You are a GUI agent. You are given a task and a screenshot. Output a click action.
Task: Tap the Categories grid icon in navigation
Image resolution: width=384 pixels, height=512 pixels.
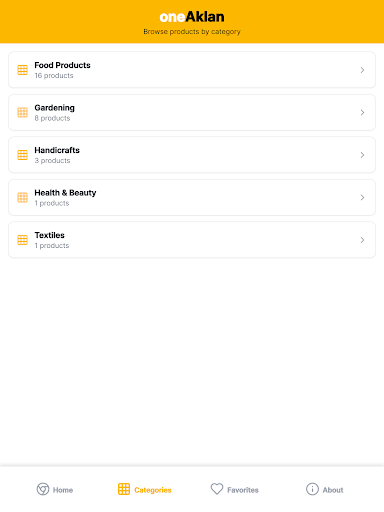tap(124, 489)
